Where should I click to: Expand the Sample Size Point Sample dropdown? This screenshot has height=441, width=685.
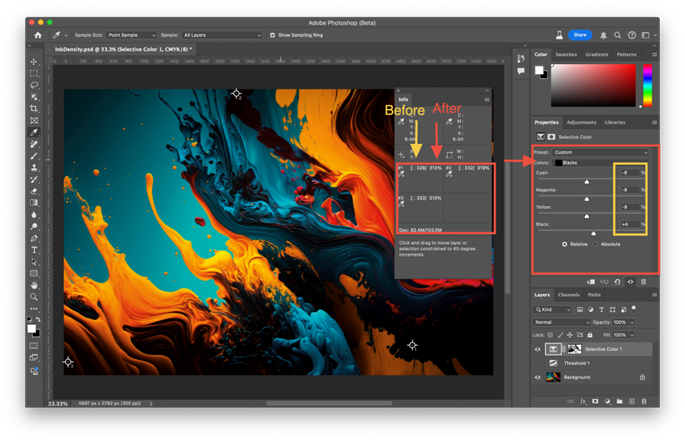(131, 35)
